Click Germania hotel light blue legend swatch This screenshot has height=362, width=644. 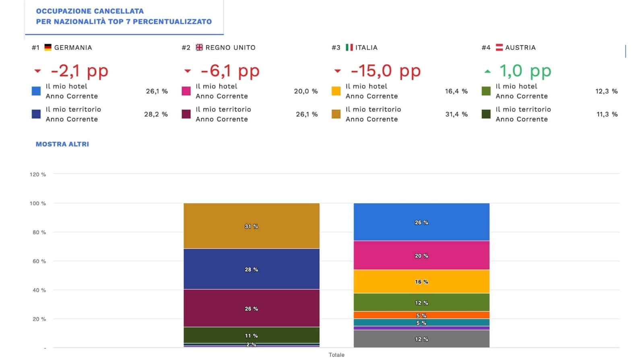pyautogui.click(x=36, y=91)
